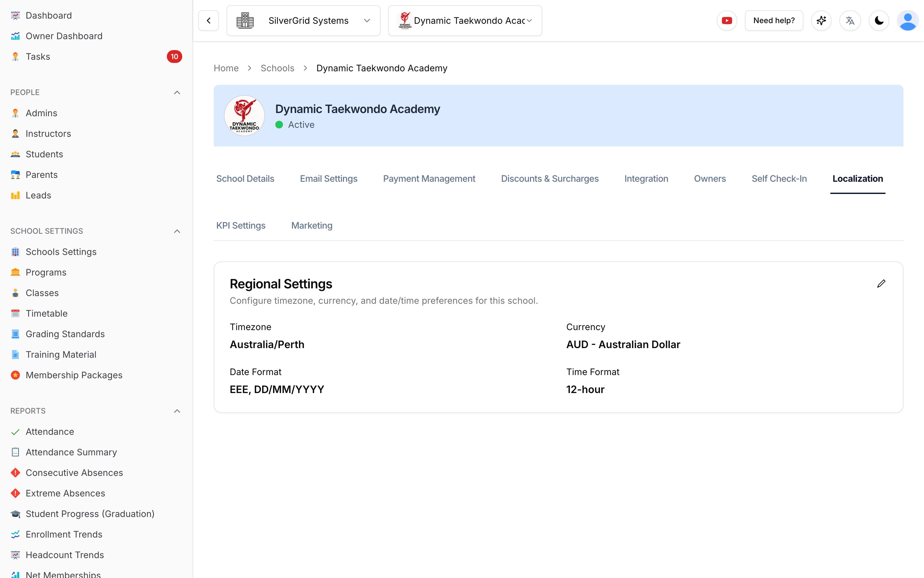The image size is (924, 578).
Task: Open Owner Dashboard from sidebar
Action: click(x=64, y=36)
